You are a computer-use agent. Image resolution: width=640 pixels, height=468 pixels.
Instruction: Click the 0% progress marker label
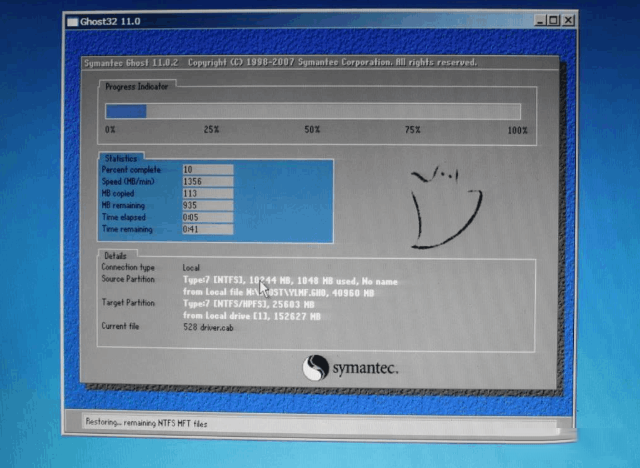click(110, 130)
